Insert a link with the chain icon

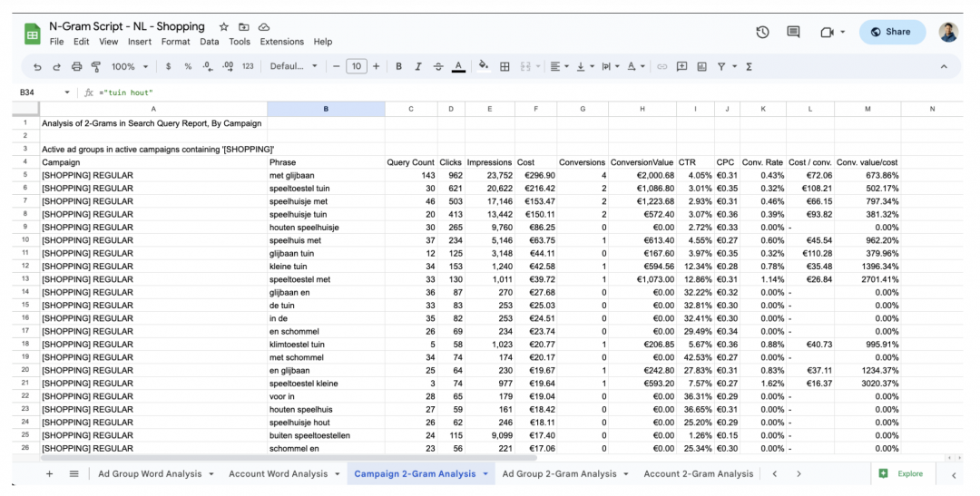pos(661,67)
